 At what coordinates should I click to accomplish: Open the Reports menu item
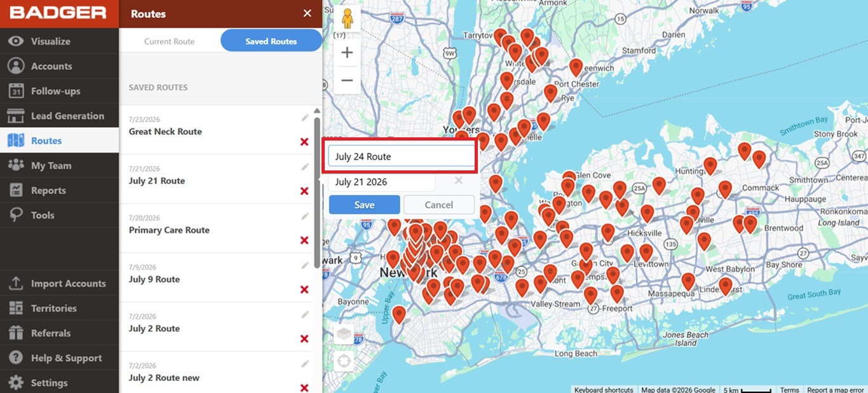(x=59, y=190)
